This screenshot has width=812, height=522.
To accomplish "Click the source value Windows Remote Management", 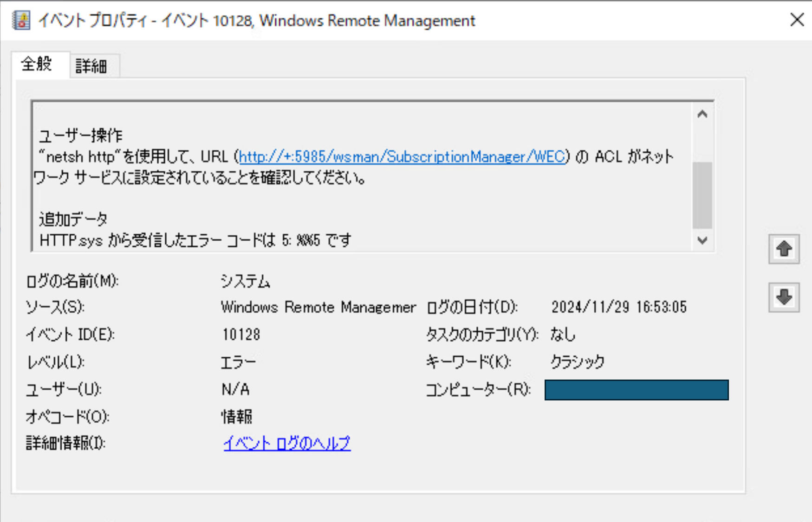I will pos(318,307).
